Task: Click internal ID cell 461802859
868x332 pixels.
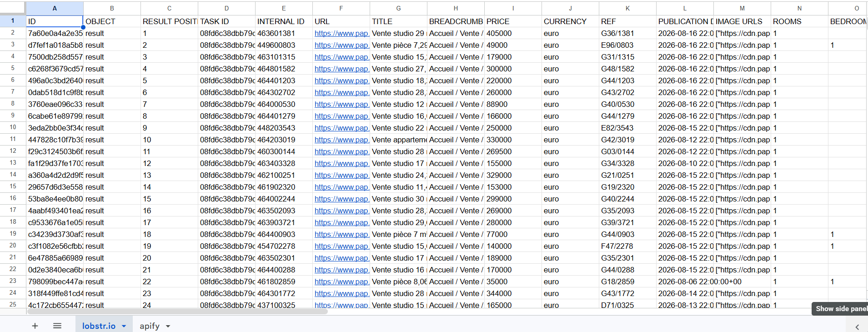Action: click(x=284, y=282)
